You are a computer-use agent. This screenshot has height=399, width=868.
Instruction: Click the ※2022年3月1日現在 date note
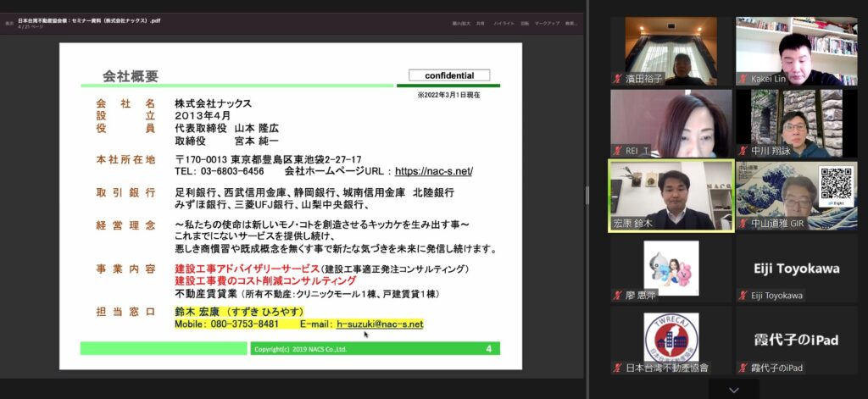pos(449,95)
